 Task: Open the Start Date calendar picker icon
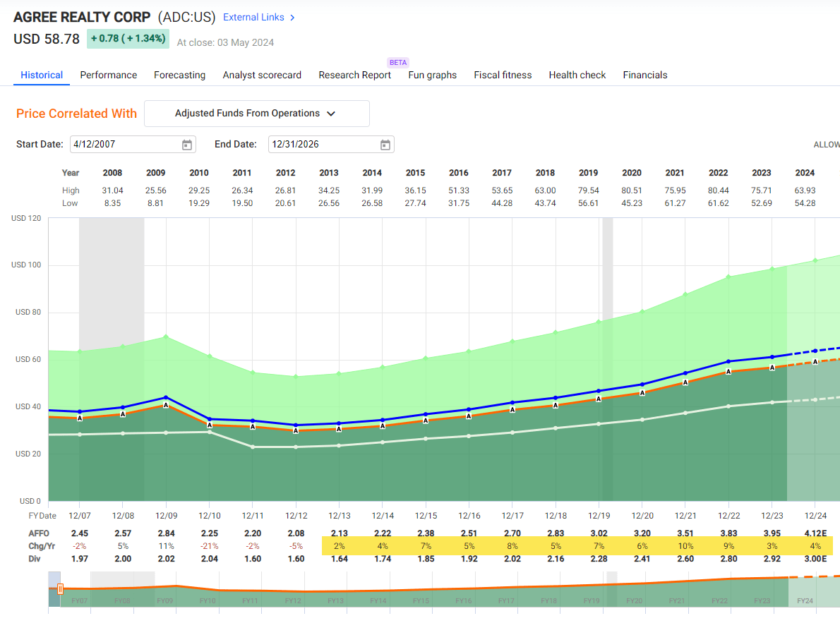[187, 145]
